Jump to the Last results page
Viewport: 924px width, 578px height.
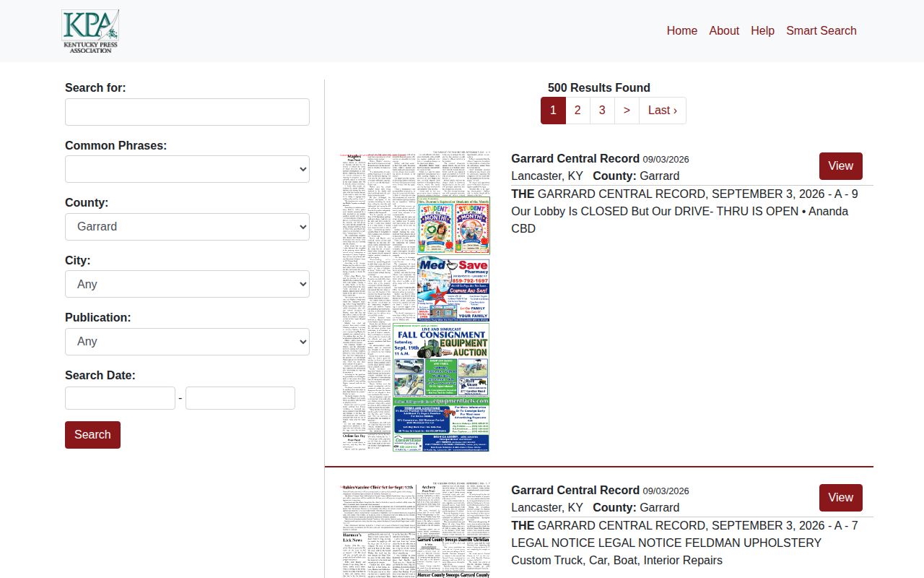pos(663,111)
